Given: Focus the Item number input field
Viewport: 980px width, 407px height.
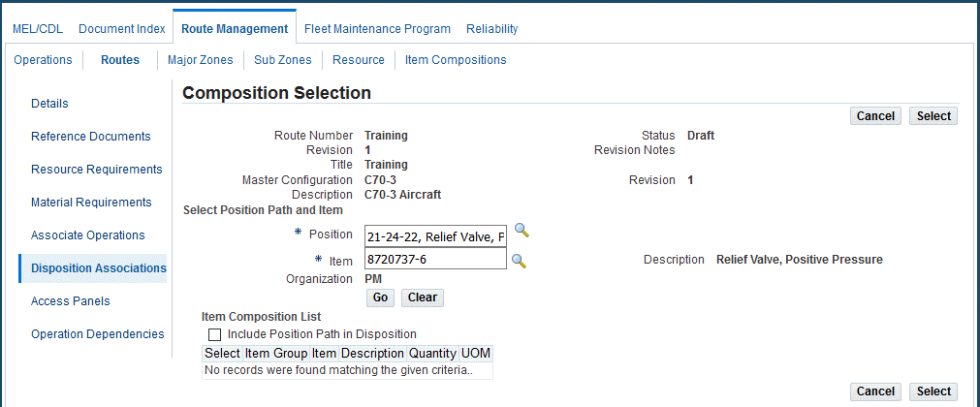Looking at the screenshot, I should pos(435,259).
